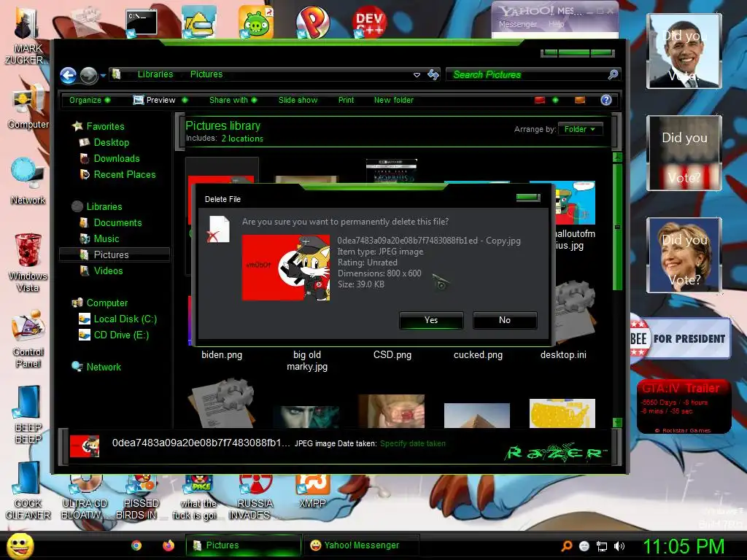This screenshot has height=560, width=747.
Task: Click the network tray icon
Action: [602, 546]
